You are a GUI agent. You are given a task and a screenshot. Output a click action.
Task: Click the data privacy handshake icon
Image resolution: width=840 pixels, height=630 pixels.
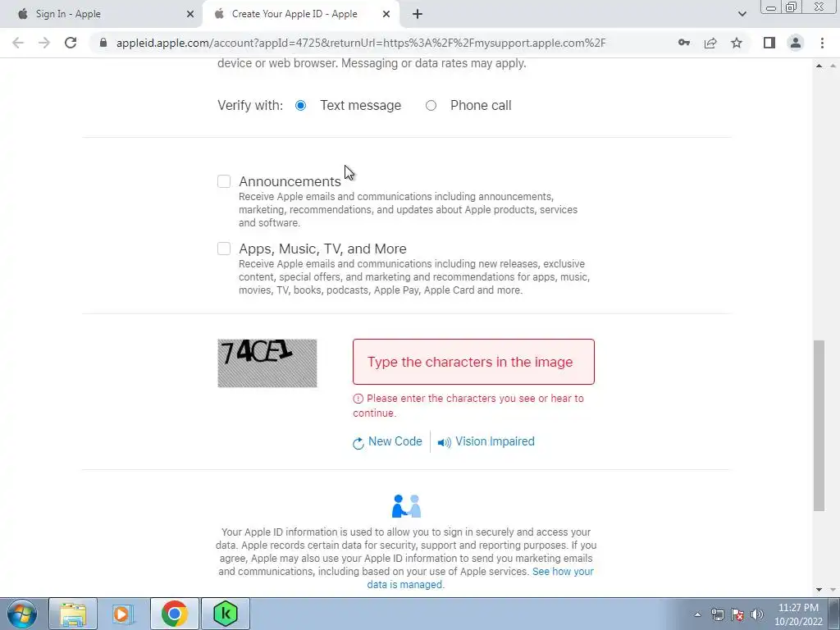[407, 506]
